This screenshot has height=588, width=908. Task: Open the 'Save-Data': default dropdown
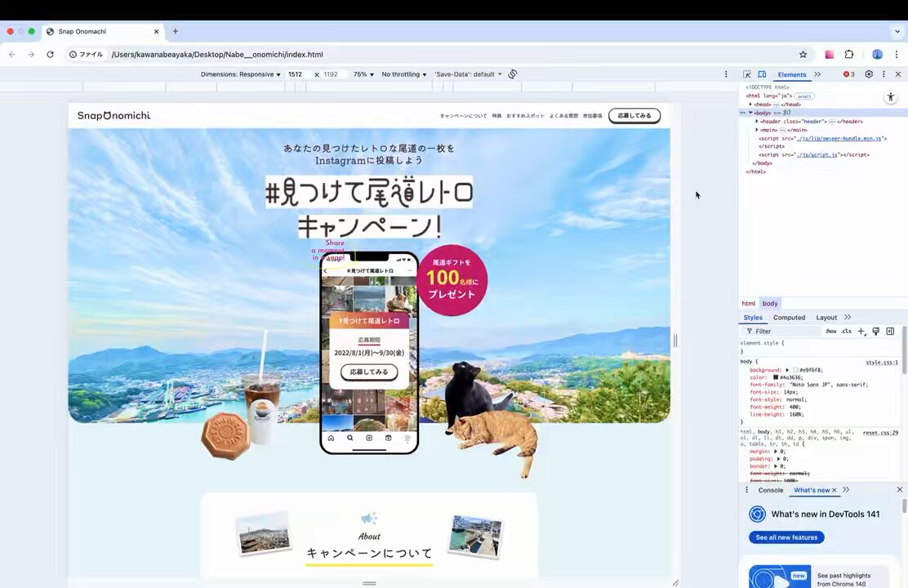point(468,74)
